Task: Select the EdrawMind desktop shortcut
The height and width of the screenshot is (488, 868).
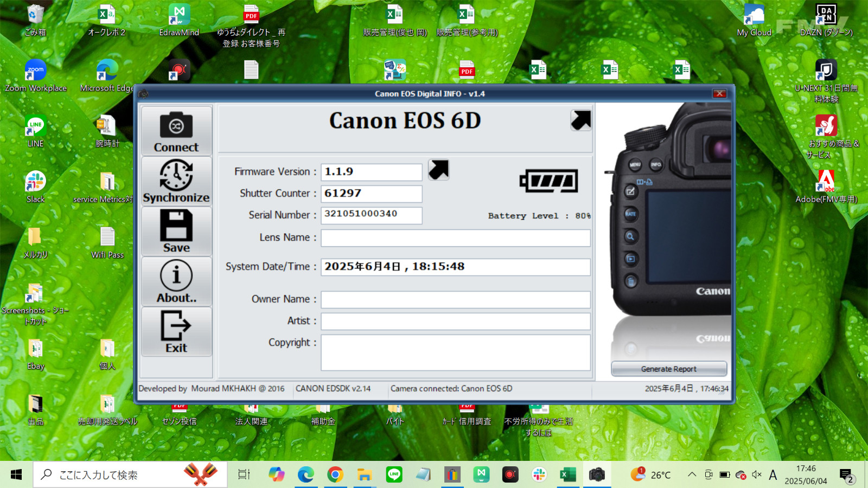Action: [x=179, y=21]
